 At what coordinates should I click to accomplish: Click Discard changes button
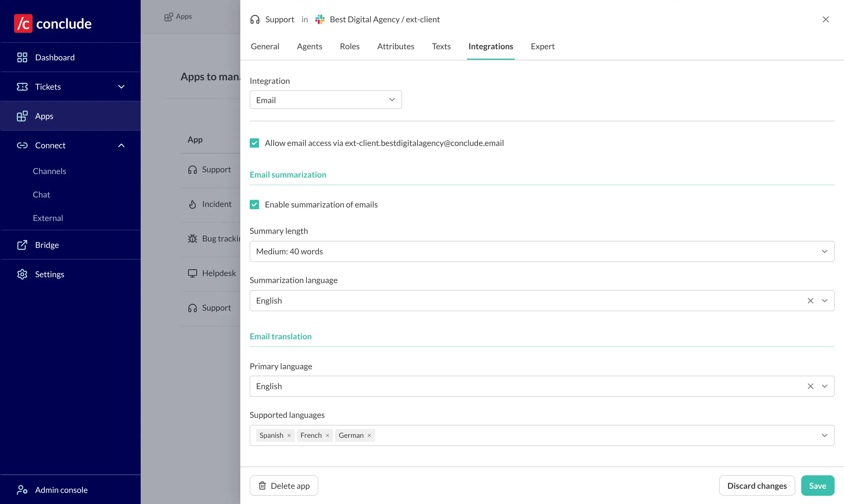click(x=757, y=486)
